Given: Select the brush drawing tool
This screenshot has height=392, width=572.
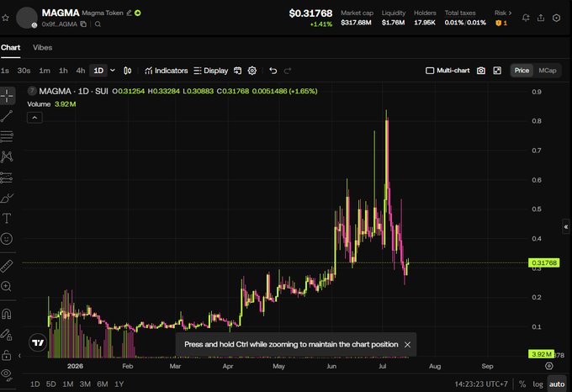Looking at the screenshot, I should (x=7, y=198).
